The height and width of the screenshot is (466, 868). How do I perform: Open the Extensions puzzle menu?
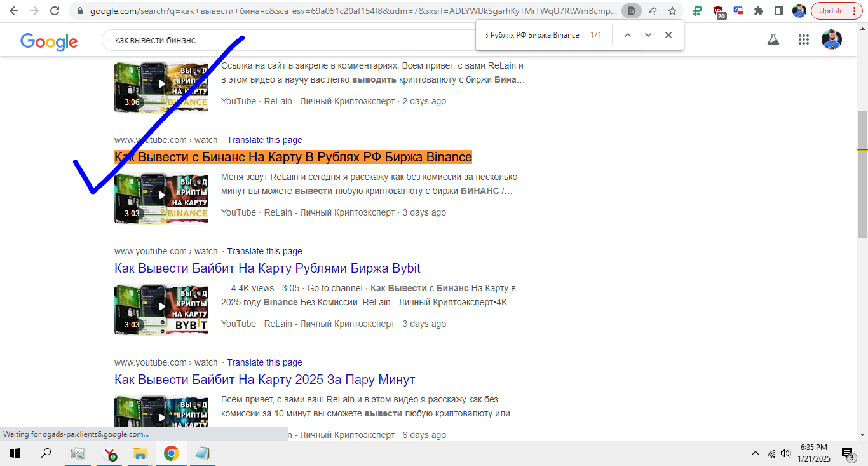pyautogui.click(x=758, y=11)
